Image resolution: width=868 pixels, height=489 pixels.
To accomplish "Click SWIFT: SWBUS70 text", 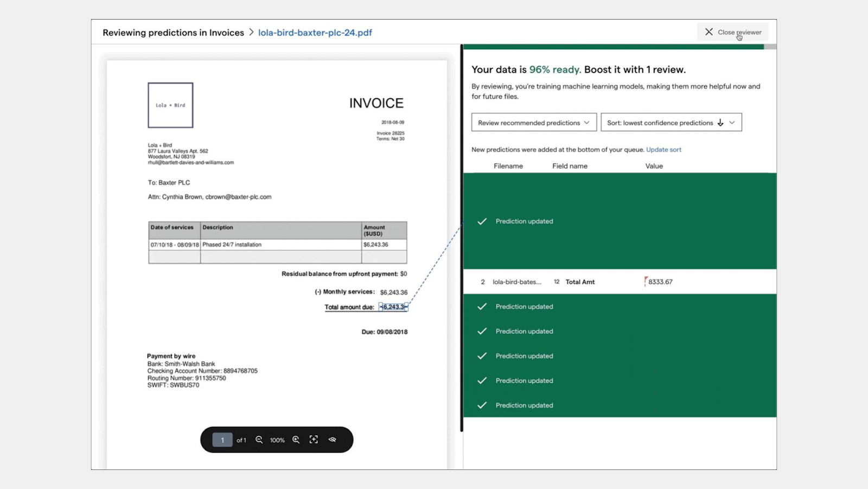I will pos(173,385).
